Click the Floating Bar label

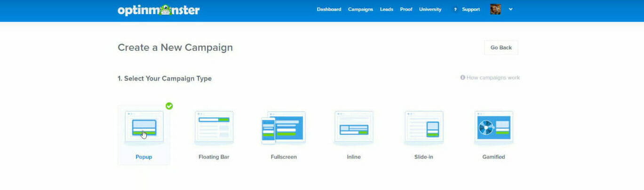point(214,157)
